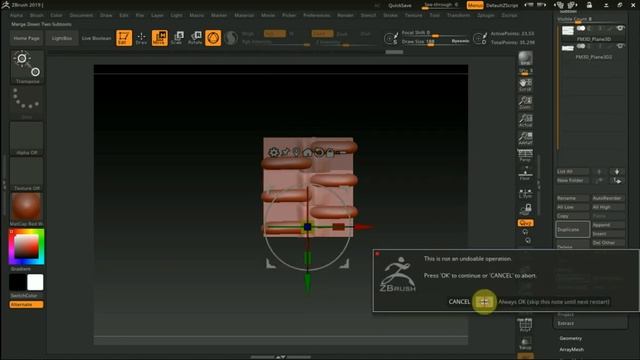The width and height of the screenshot is (640, 360).
Task: Click Always OK skip note option
Action: (553, 302)
